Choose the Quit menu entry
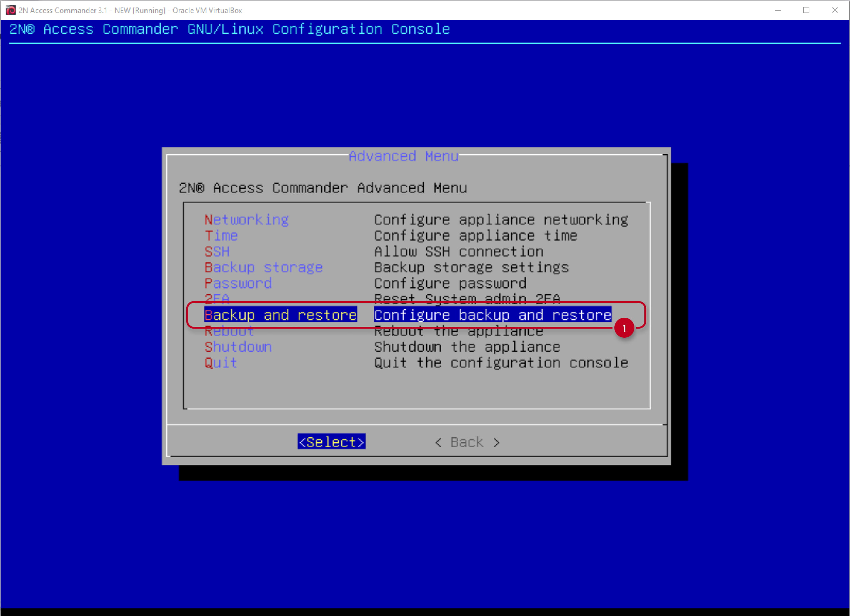 [220, 363]
